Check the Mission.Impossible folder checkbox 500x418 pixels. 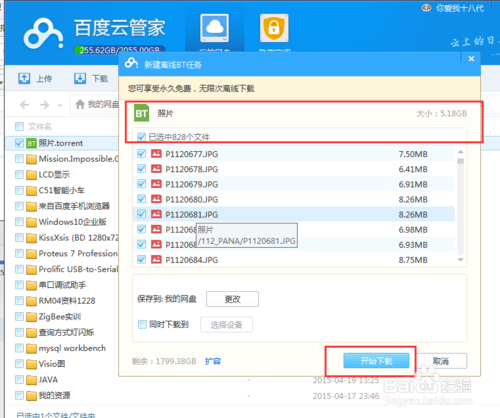point(19,159)
